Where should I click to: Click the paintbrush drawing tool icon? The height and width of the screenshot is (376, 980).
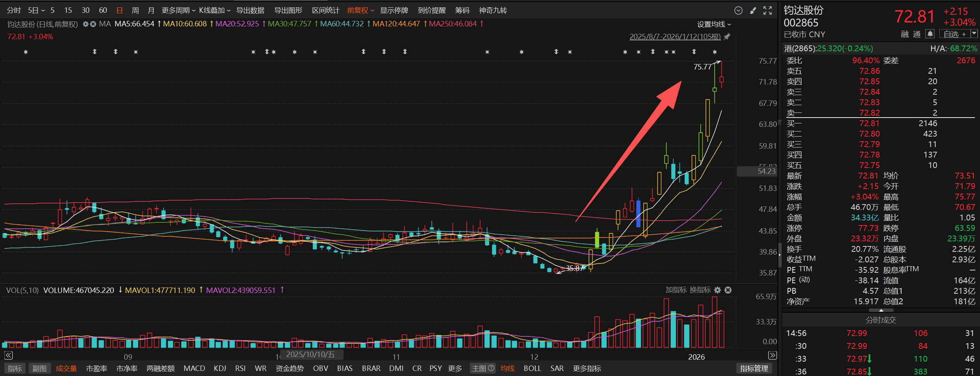pos(753,10)
